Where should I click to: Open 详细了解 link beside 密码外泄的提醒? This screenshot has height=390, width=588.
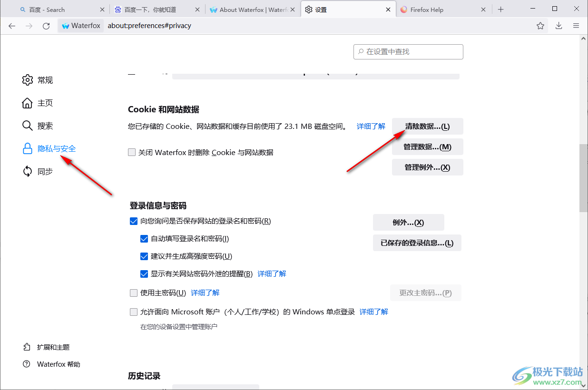coord(272,274)
